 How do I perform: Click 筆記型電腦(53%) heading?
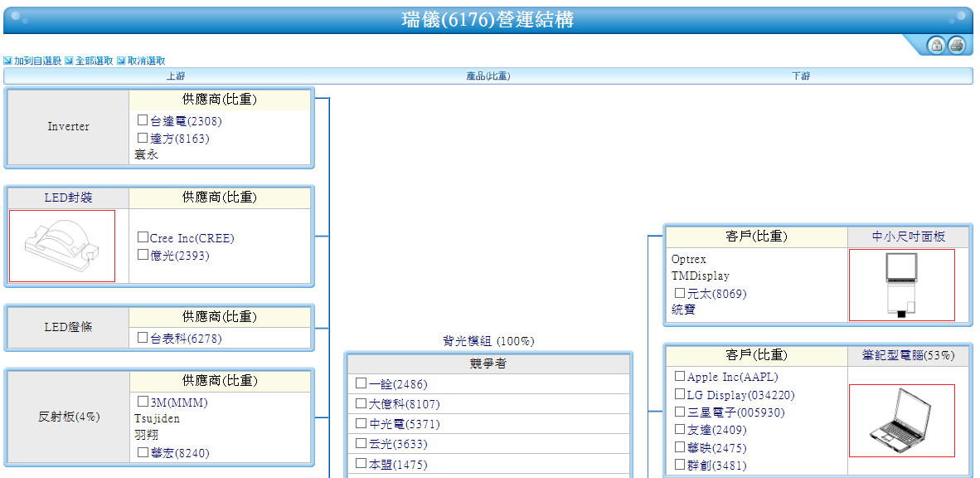tap(908, 355)
